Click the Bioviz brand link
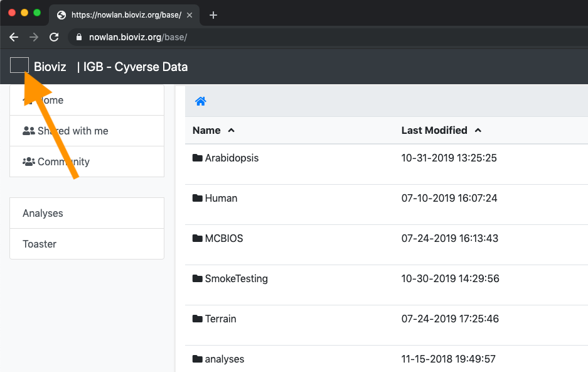 pyautogui.click(x=50, y=67)
